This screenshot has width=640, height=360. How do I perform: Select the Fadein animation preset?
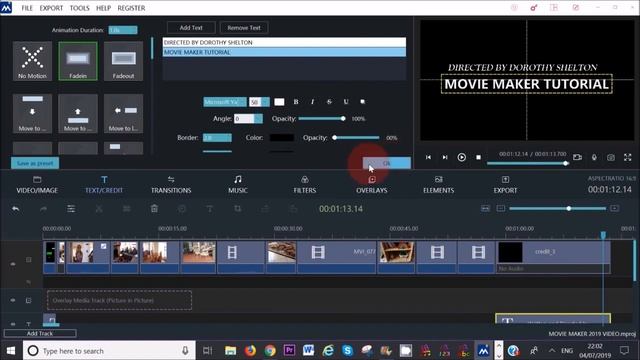pyautogui.click(x=78, y=61)
